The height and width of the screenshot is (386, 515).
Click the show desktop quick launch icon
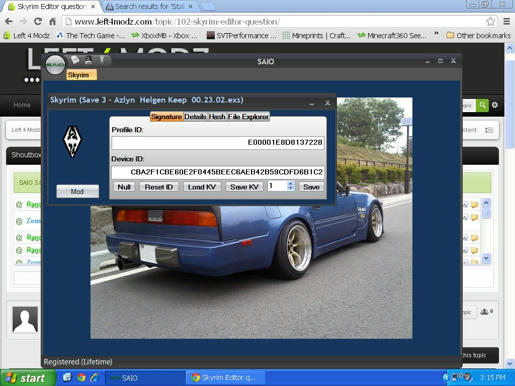tap(67, 377)
